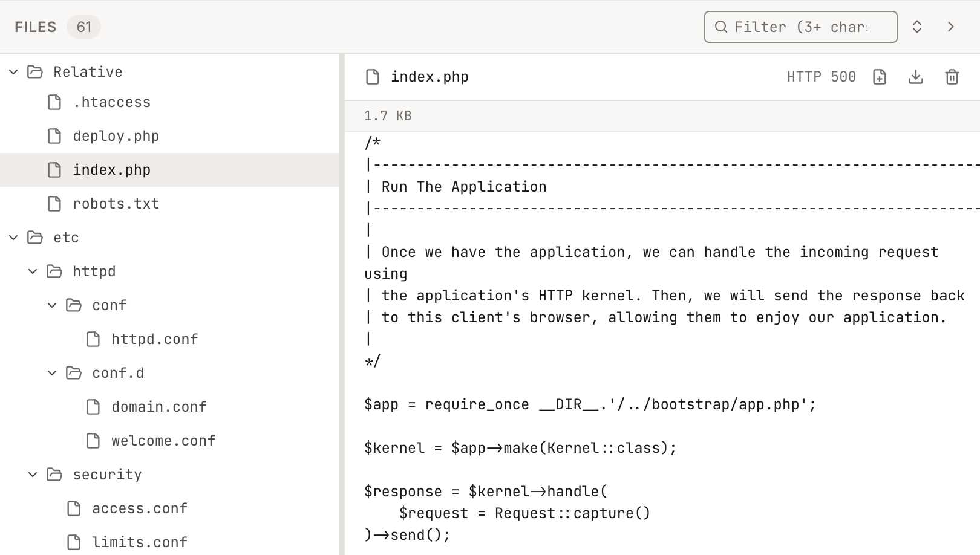The image size is (980, 555).
Task: Click the 61 files count badge
Action: [84, 27]
